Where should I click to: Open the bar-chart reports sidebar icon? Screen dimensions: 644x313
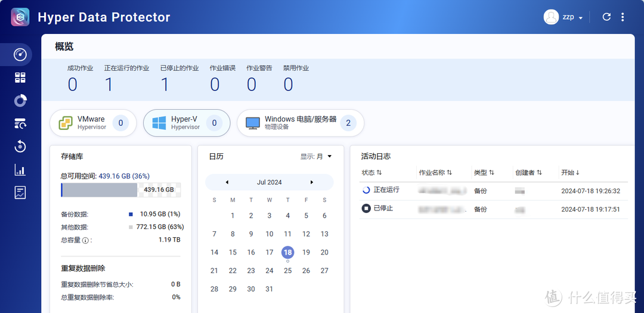click(20, 170)
